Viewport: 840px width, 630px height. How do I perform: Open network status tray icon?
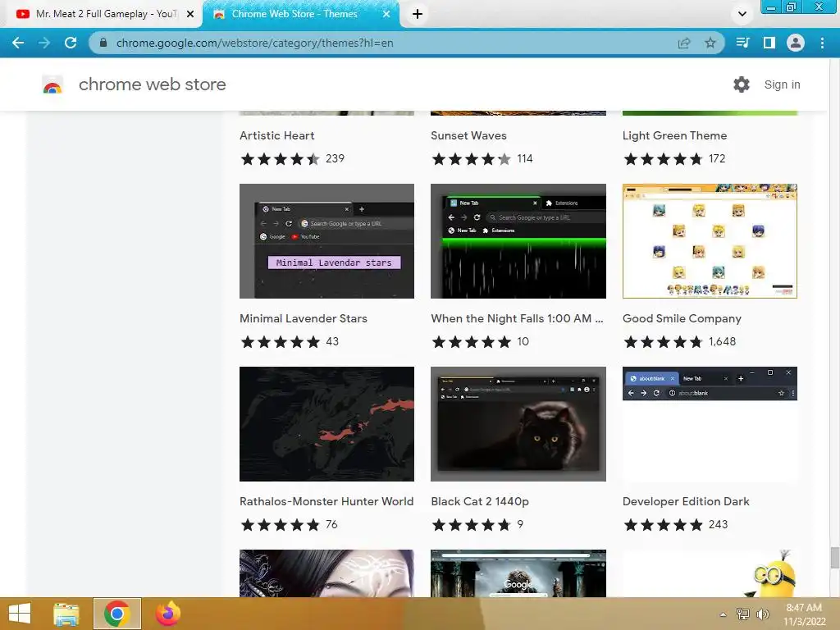pos(742,614)
